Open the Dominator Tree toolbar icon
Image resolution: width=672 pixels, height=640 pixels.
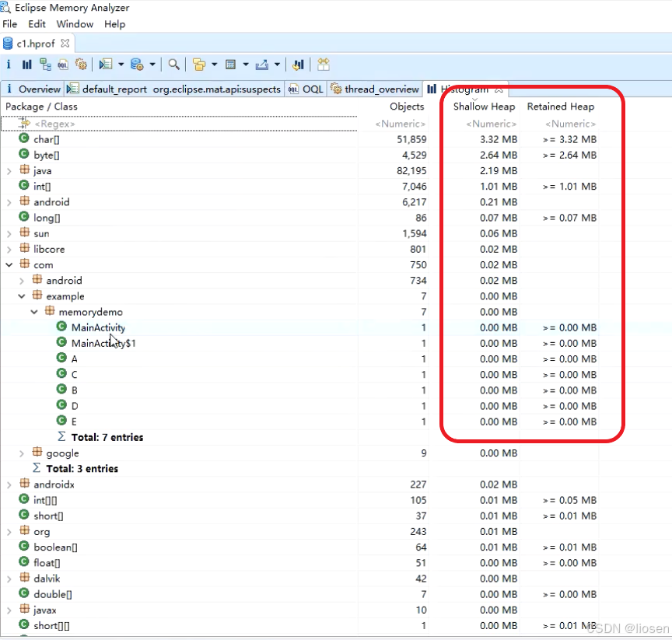pyautogui.click(x=45, y=65)
